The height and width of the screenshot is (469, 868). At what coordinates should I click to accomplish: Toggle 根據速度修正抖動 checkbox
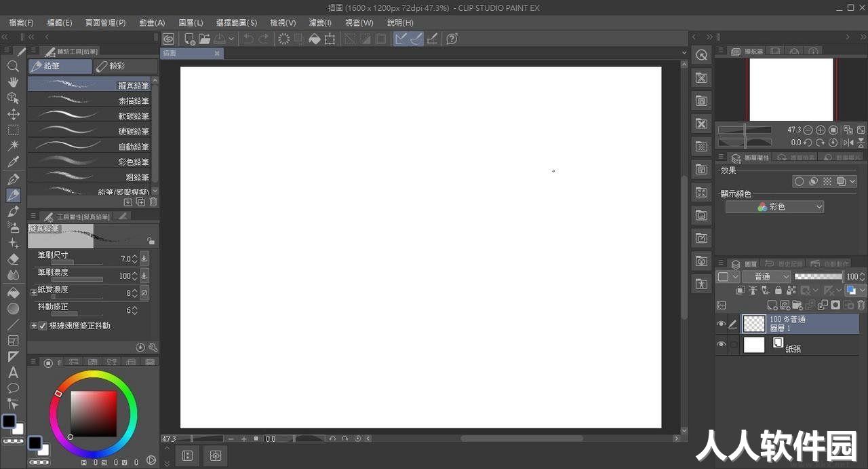coord(43,326)
